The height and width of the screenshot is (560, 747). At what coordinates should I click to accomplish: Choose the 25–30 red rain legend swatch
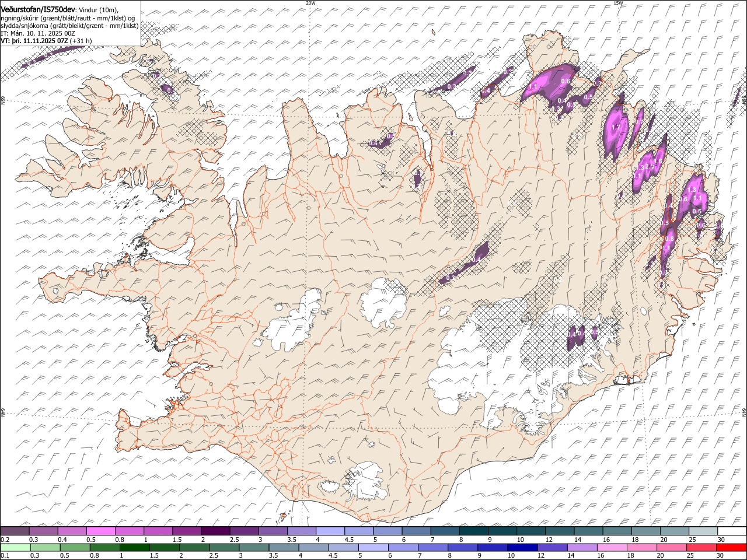tap(701, 547)
